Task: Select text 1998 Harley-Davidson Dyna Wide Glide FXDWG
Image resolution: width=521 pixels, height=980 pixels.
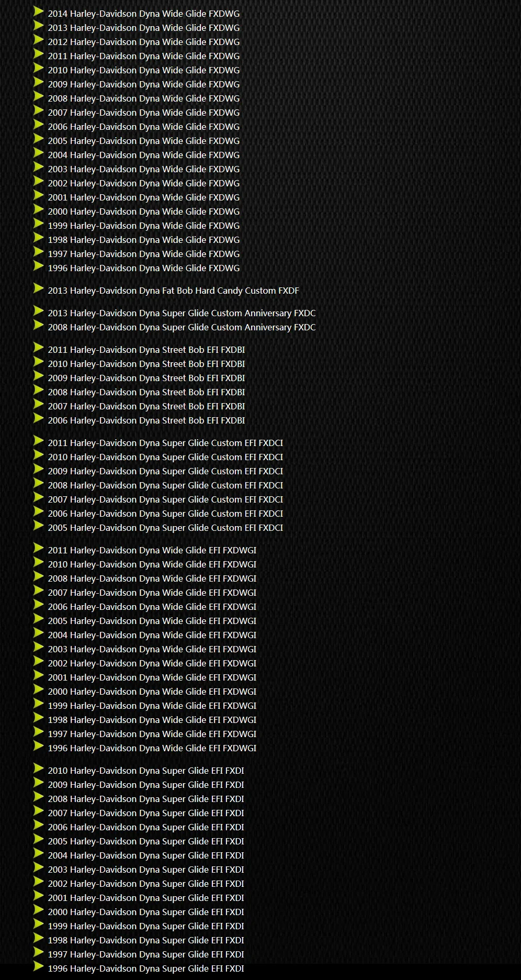Action: click(x=144, y=240)
